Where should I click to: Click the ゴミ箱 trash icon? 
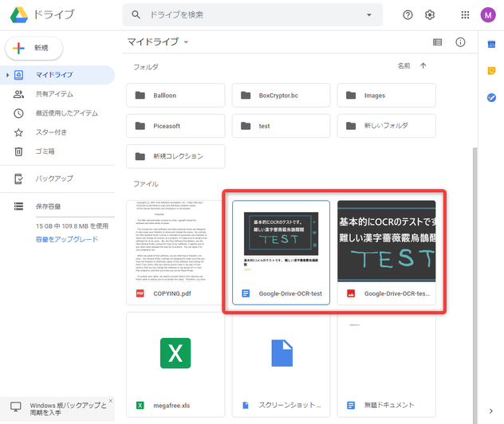click(x=18, y=151)
